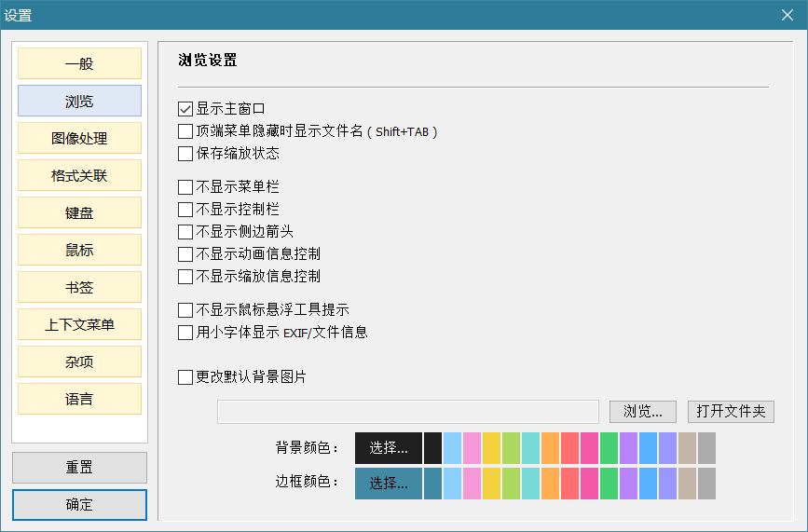Click the 重置 button
The width and height of the screenshot is (808, 532).
click(x=79, y=468)
